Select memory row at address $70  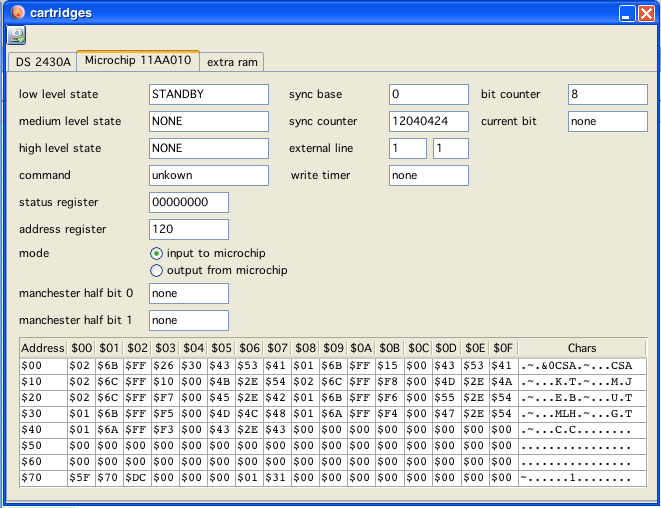(43, 478)
